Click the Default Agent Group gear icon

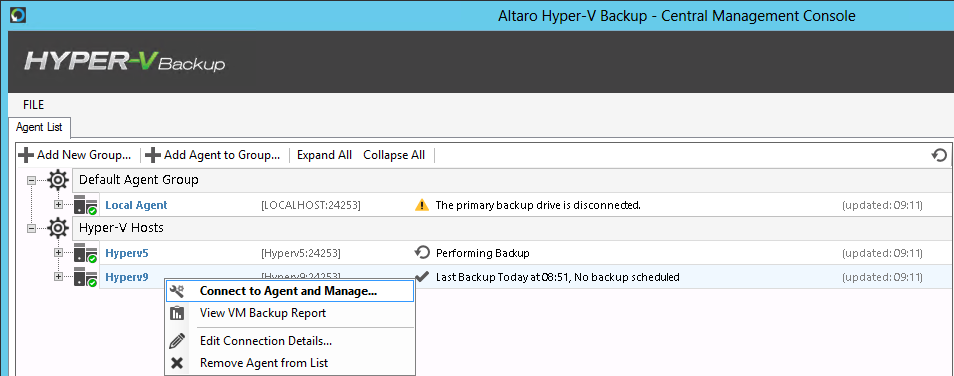pos(58,180)
